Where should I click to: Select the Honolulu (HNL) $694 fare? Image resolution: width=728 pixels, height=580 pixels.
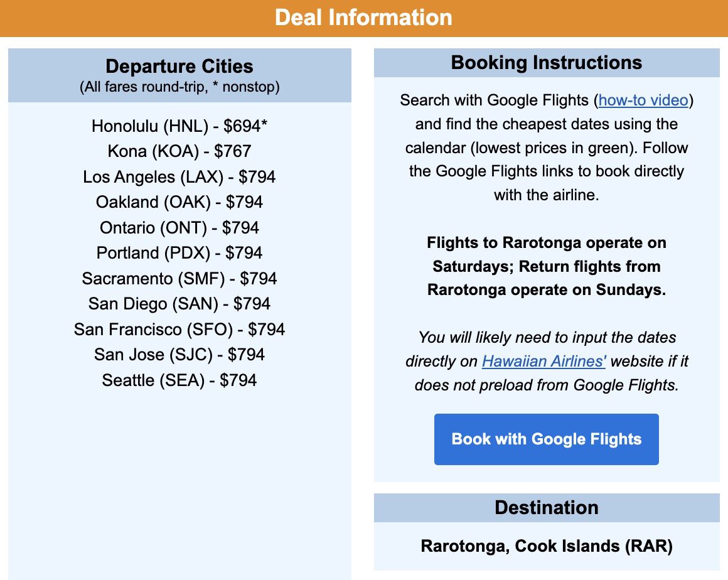(178, 126)
